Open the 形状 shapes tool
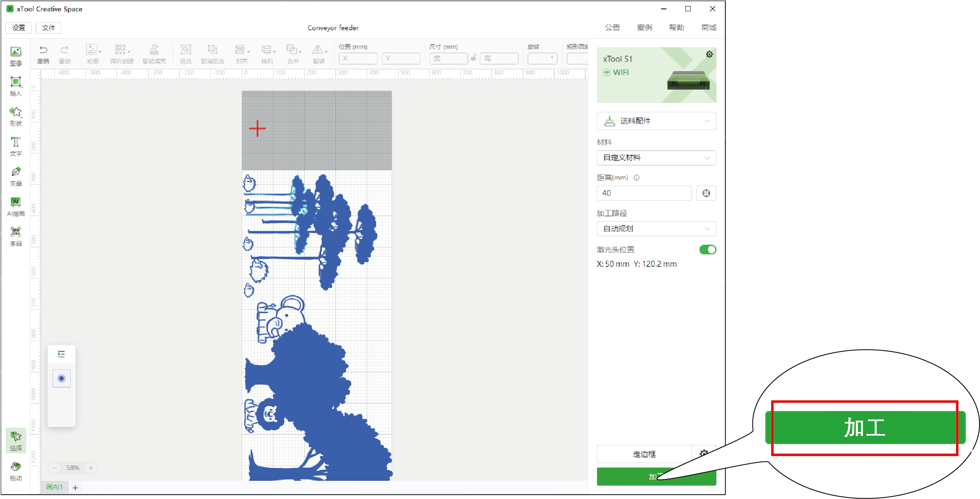 tap(16, 116)
